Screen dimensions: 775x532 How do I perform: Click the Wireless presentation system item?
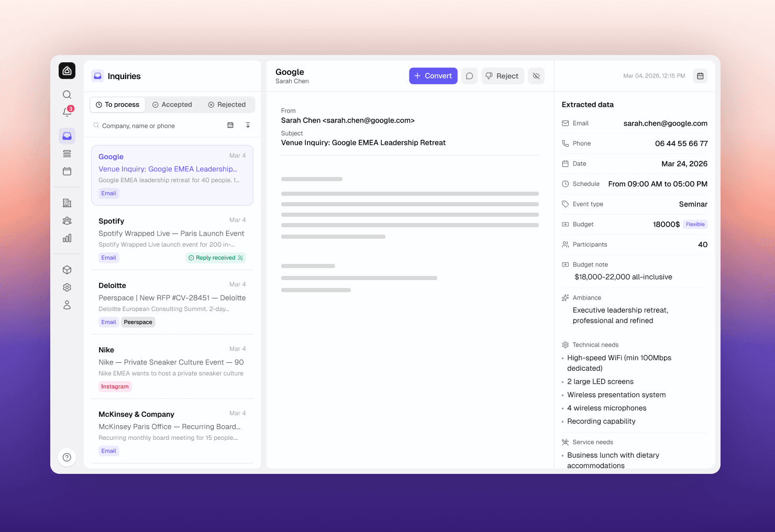coord(616,395)
